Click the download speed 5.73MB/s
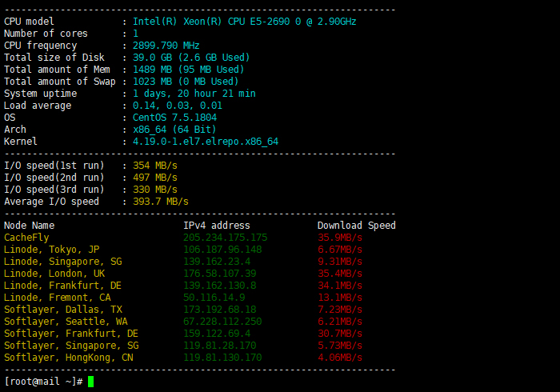This screenshot has width=560, height=392. 340,346
